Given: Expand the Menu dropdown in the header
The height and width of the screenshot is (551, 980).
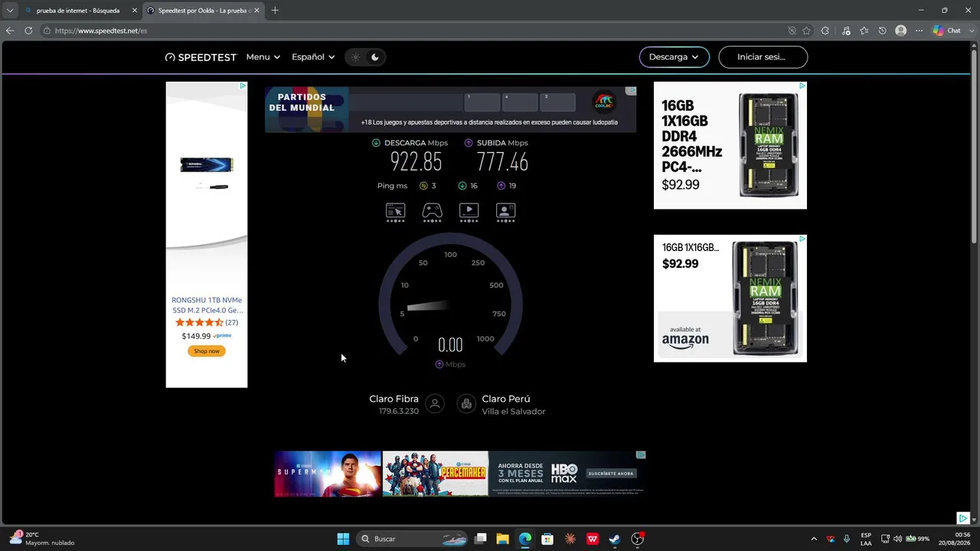Looking at the screenshot, I should point(263,57).
